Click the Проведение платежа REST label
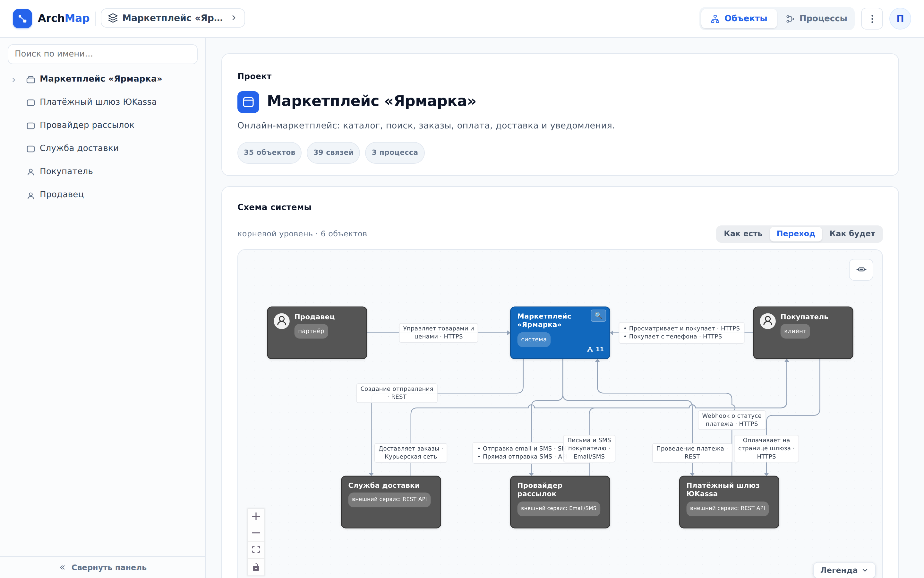Viewport: 924px width, 578px height. coord(692,453)
